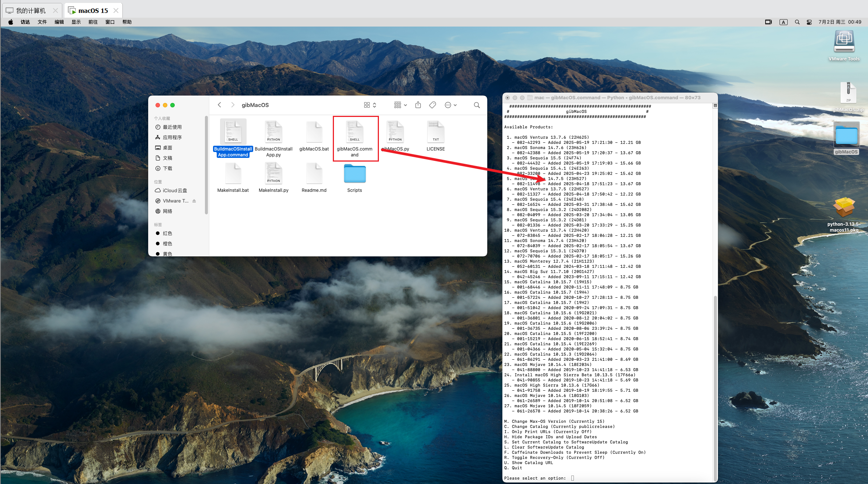The image size is (868, 484).
Task: Open Control Center in menu bar
Action: (809, 22)
